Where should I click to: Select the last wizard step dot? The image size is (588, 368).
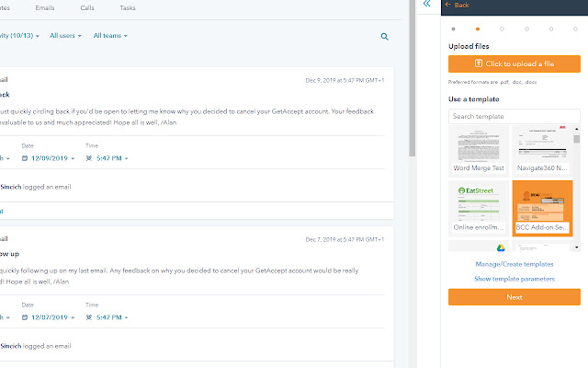[576, 29]
